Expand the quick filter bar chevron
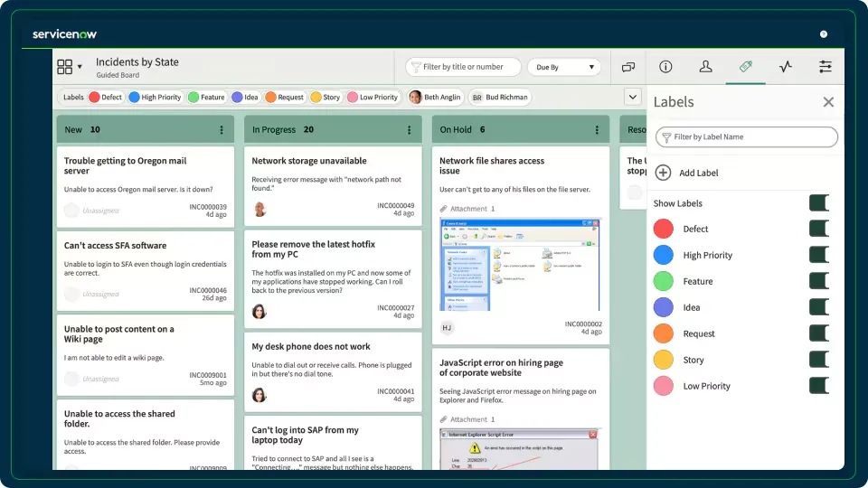Viewport: 868px width, 488px height. (x=632, y=97)
